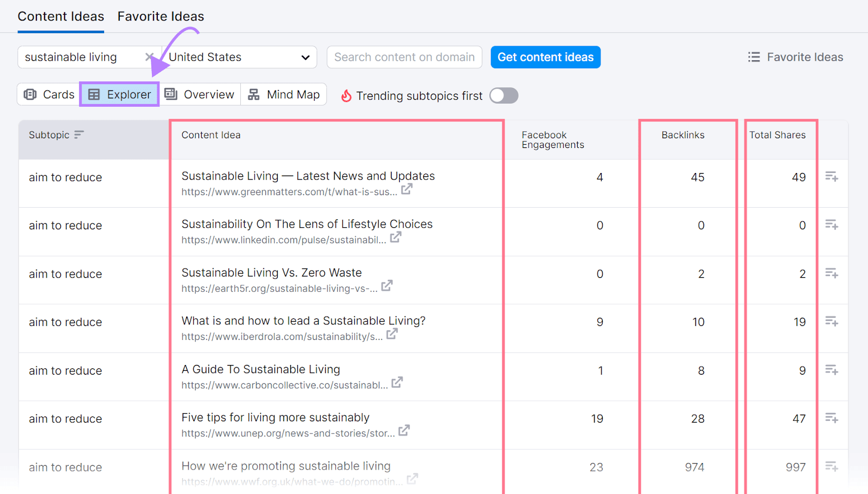
Task: Click Backlinks value 974
Action: coord(694,467)
